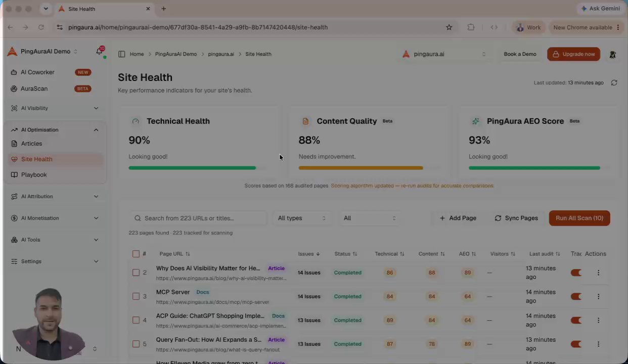Open the All types filter dropdown
The width and height of the screenshot is (628, 364).
[x=302, y=218]
